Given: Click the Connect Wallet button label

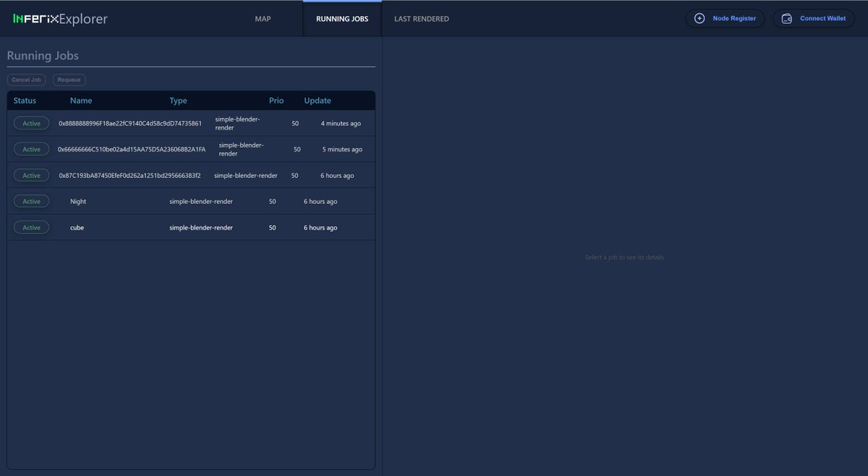Looking at the screenshot, I should (x=822, y=19).
